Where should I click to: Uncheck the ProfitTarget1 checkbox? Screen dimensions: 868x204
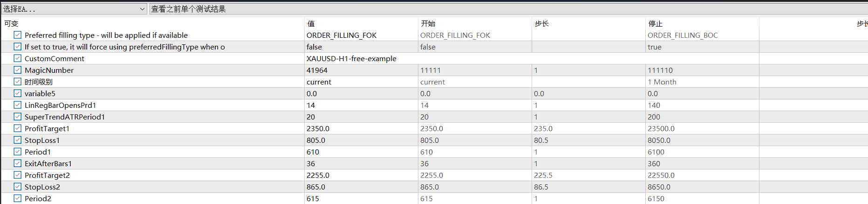click(x=18, y=128)
